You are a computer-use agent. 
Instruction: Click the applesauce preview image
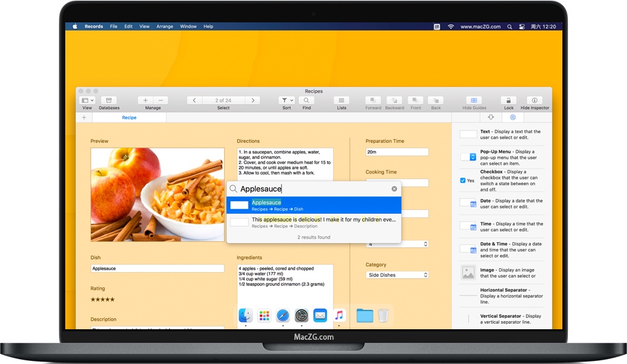[158, 194]
